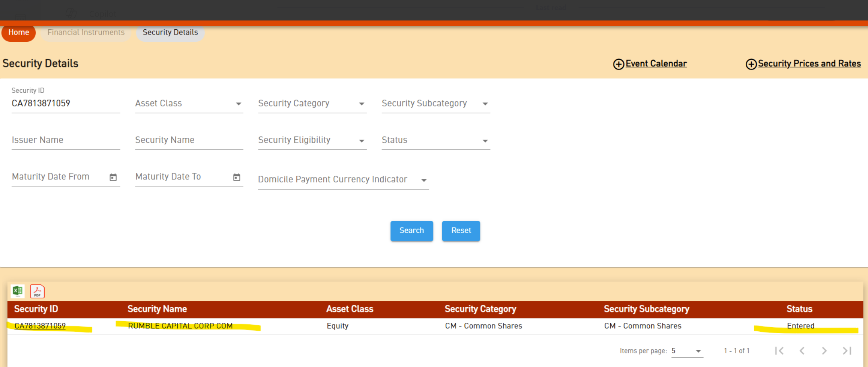868x367 pixels.
Task: Open the Event Calendar link
Action: click(655, 64)
